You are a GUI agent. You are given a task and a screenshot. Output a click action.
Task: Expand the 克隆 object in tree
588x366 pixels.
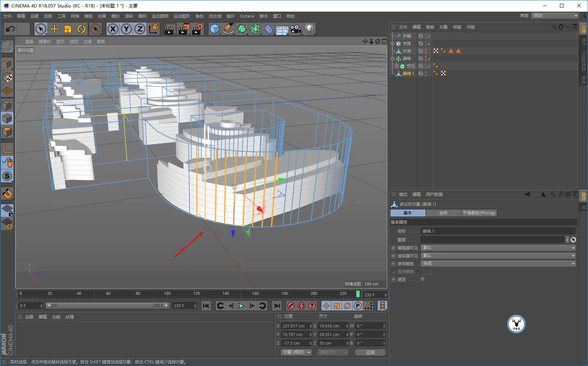(393, 44)
